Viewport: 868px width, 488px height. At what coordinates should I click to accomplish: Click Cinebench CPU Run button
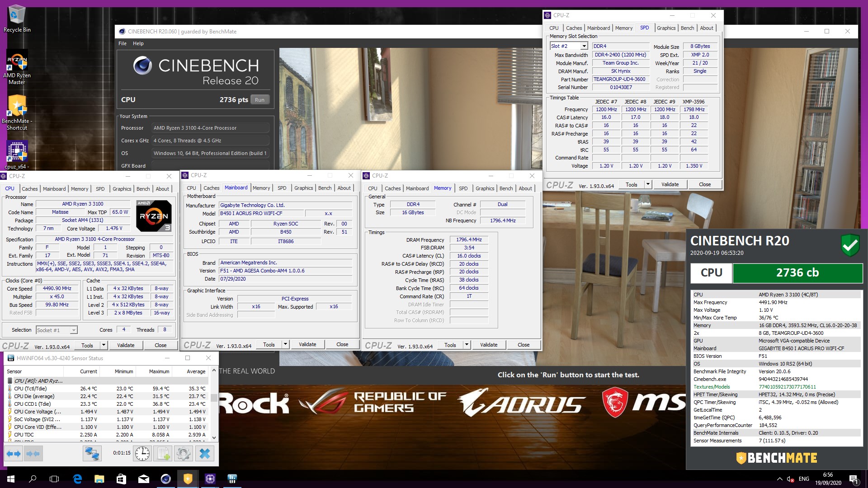pyautogui.click(x=259, y=100)
